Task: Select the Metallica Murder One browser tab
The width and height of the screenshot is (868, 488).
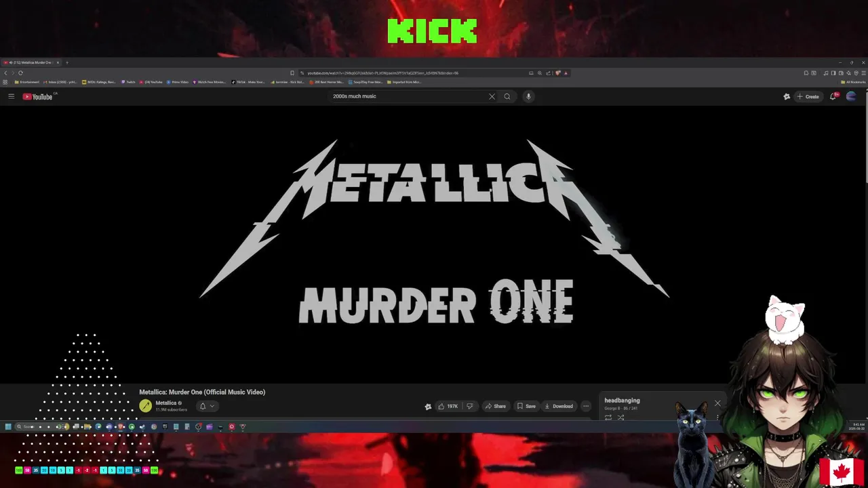Action: click(x=32, y=62)
